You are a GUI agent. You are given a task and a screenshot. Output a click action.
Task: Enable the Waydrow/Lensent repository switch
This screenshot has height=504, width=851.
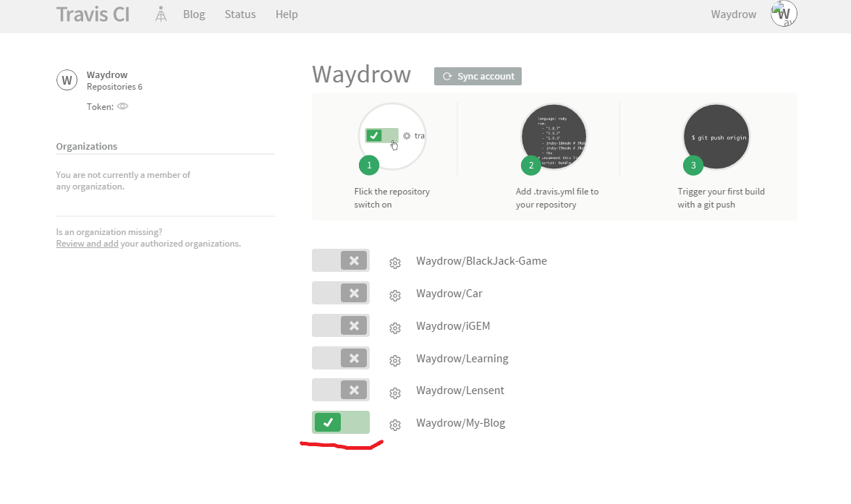[341, 390]
